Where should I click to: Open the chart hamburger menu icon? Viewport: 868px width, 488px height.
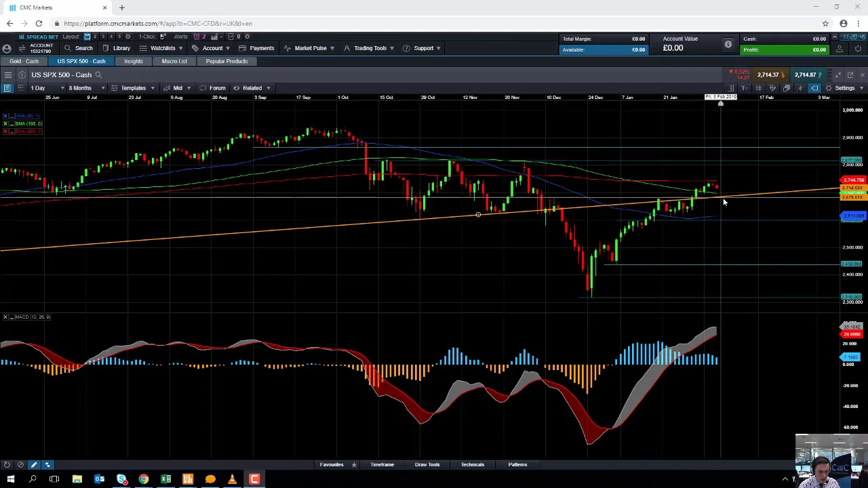(x=7, y=75)
